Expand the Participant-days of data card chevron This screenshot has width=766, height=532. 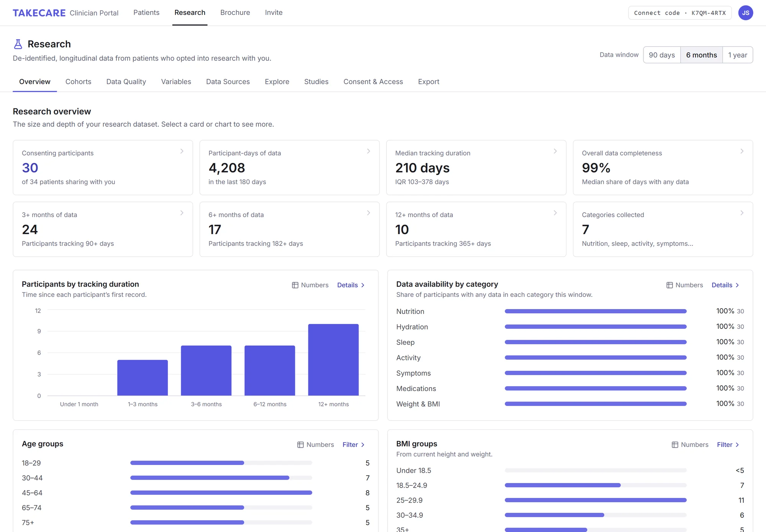[368, 151]
